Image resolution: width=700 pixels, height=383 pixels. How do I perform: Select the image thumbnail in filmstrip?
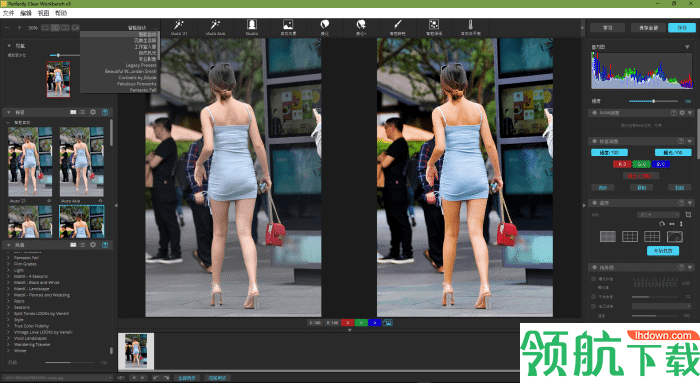point(136,351)
